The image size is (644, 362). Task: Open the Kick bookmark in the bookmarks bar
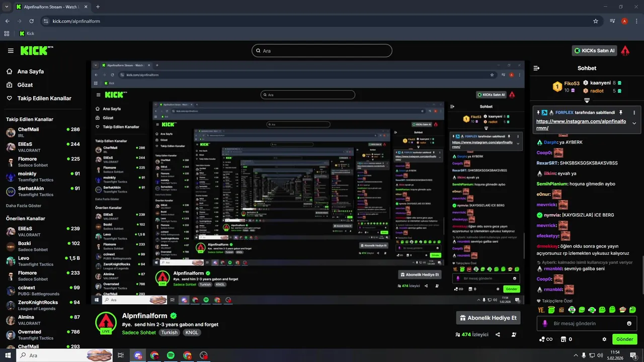[27, 34]
